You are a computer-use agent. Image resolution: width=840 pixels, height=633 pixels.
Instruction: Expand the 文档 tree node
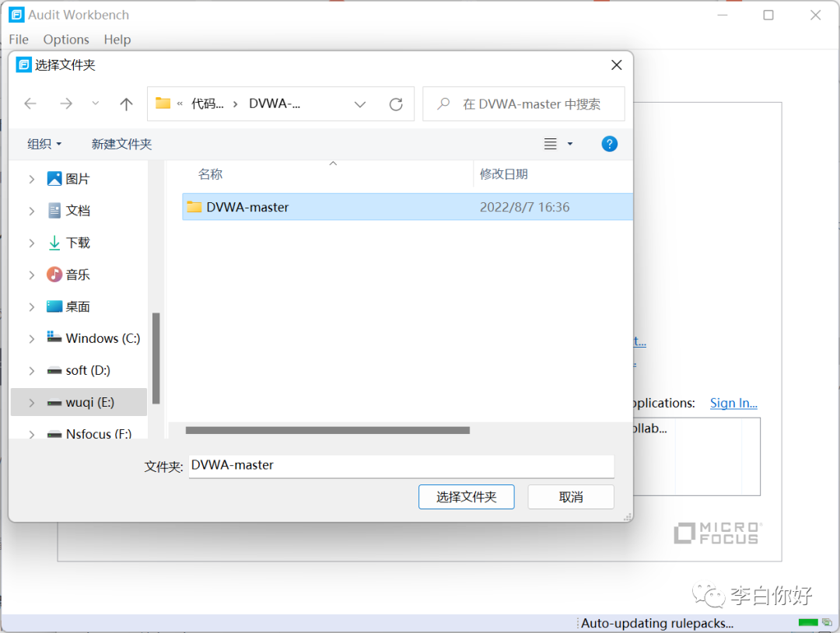coord(32,211)
